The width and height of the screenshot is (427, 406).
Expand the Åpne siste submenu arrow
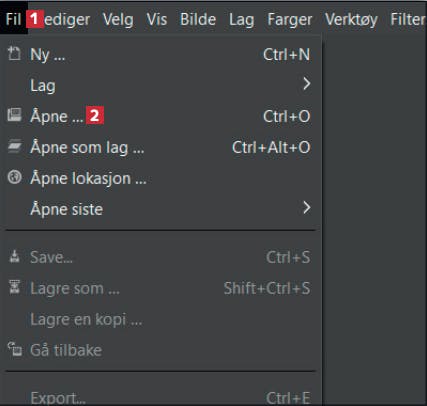(307, 208)
